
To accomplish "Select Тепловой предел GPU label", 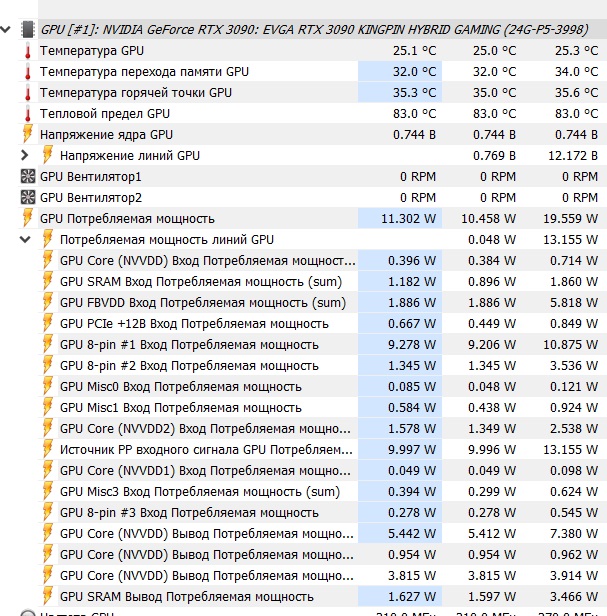I will click(x=105, y=114).
